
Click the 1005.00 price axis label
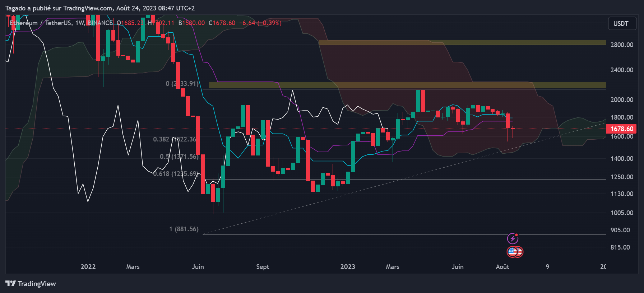(x=622, y=213)
